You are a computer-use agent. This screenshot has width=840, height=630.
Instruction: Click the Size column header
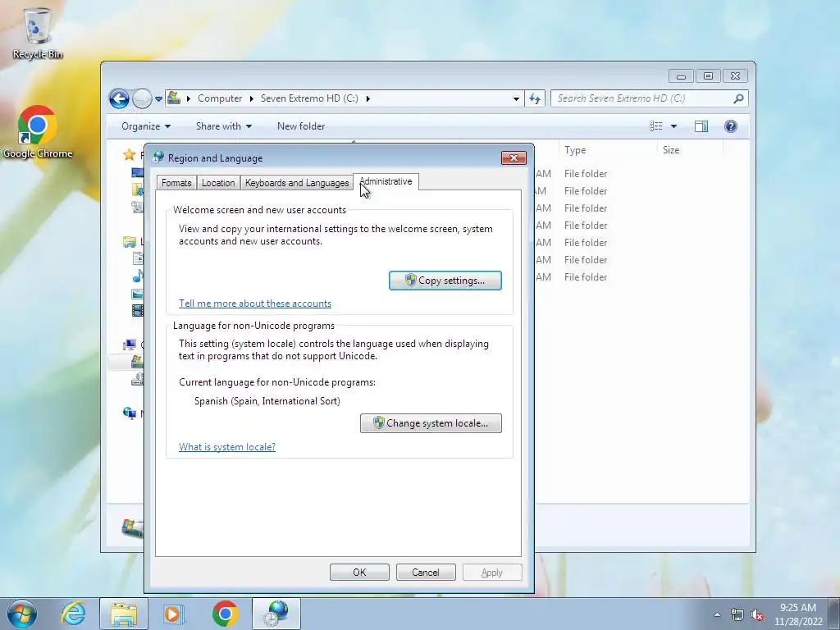coord(671,150)
